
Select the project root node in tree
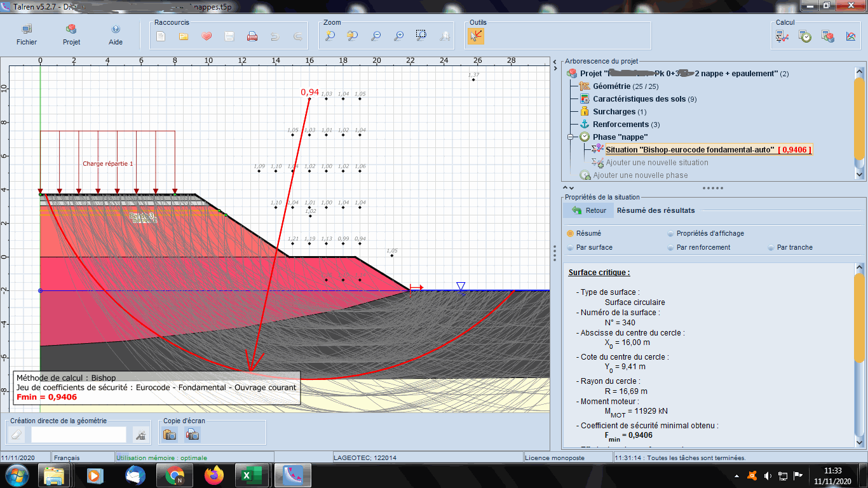coord(684,74)
